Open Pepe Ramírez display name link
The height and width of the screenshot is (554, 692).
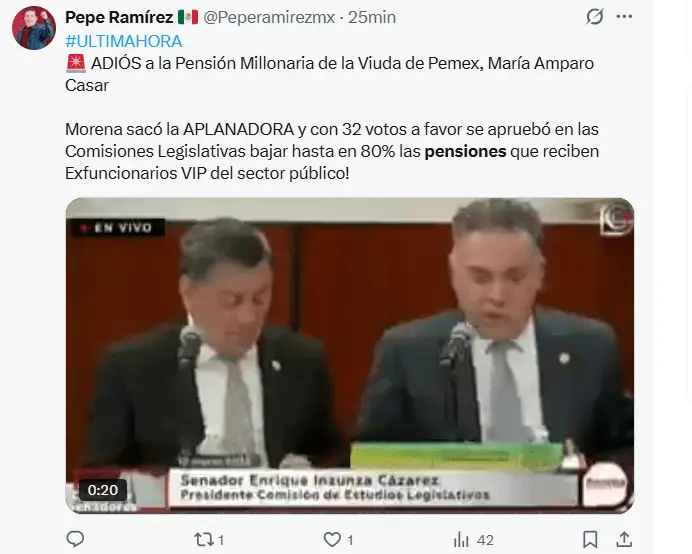[119, 17]
